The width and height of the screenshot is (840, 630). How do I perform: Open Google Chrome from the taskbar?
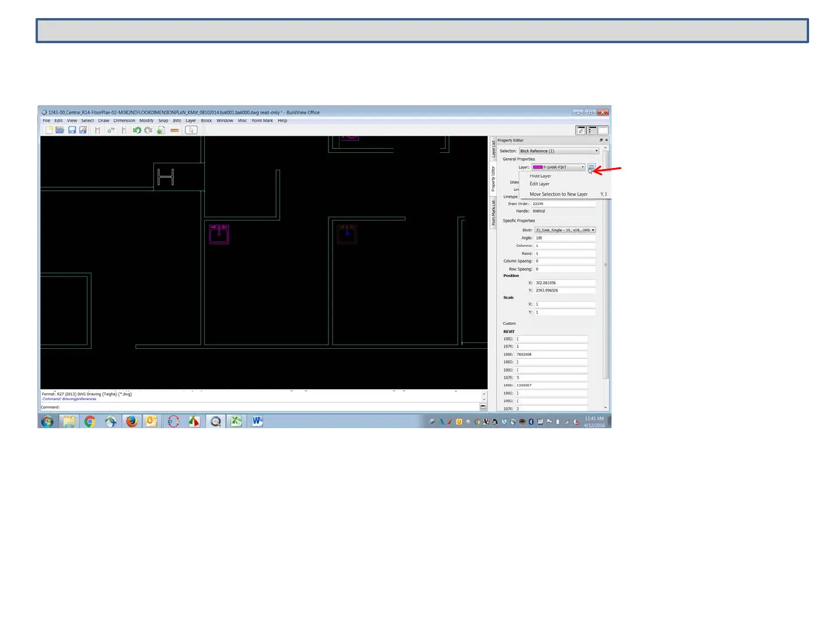tap(90, 421)
